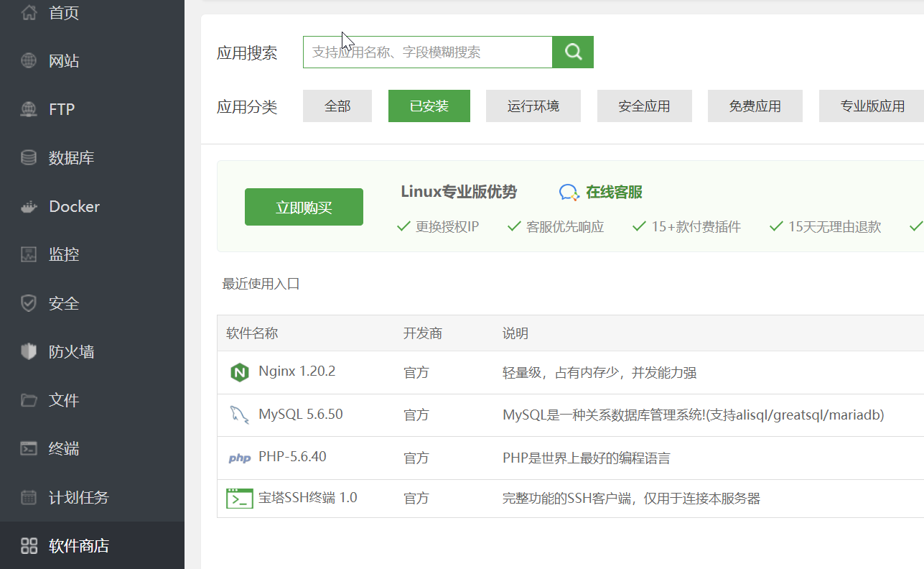Click the 最近使用入口 label

tap(261, 284)
